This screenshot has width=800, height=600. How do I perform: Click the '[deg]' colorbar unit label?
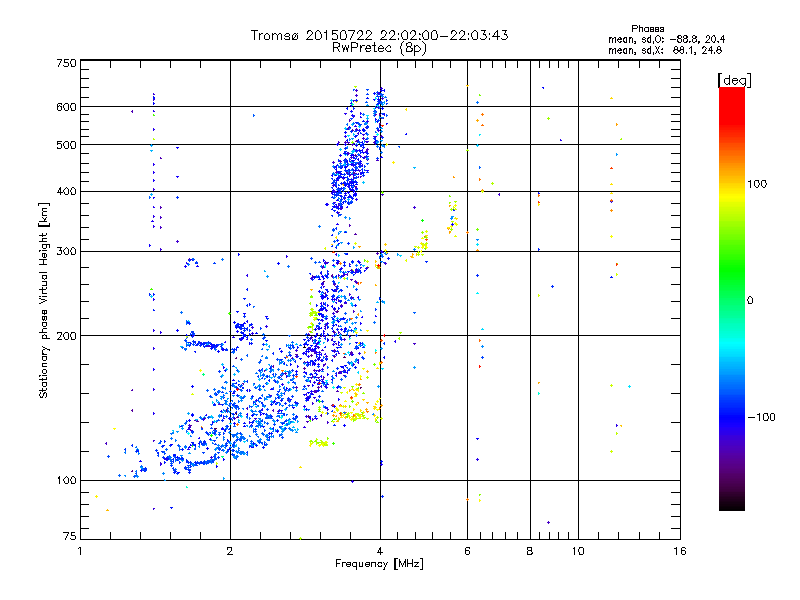click(x=734, y=80)
